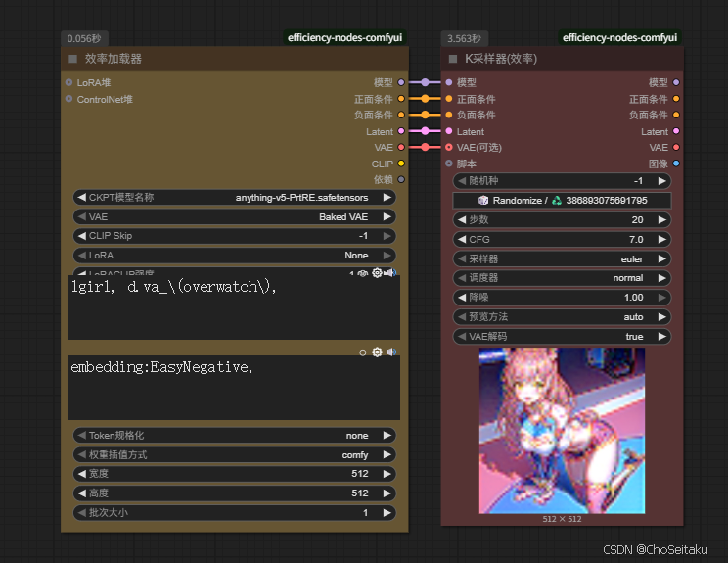
Task: Click into the embedding:EasyNegative negative prompt box
Action: point(234,388)
